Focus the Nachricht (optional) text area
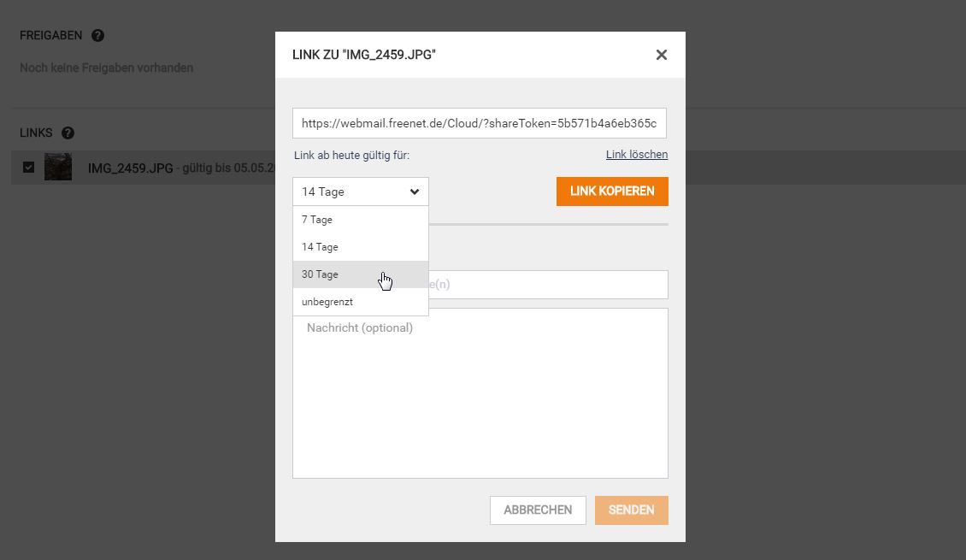This screenshot has height=560, width=966. coord(480,393)
